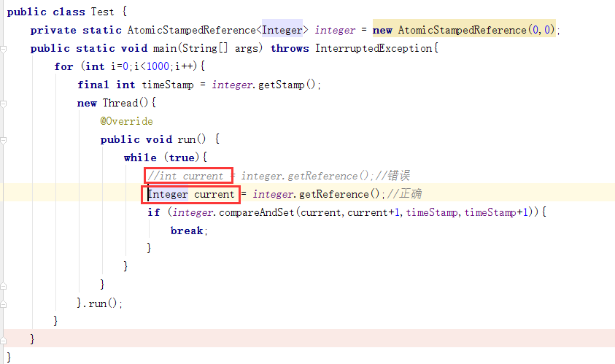This screenshot has height=364, width=615.
Task: Click fold end marker on main's closing brace line
Action: click(x=3, y=340)
